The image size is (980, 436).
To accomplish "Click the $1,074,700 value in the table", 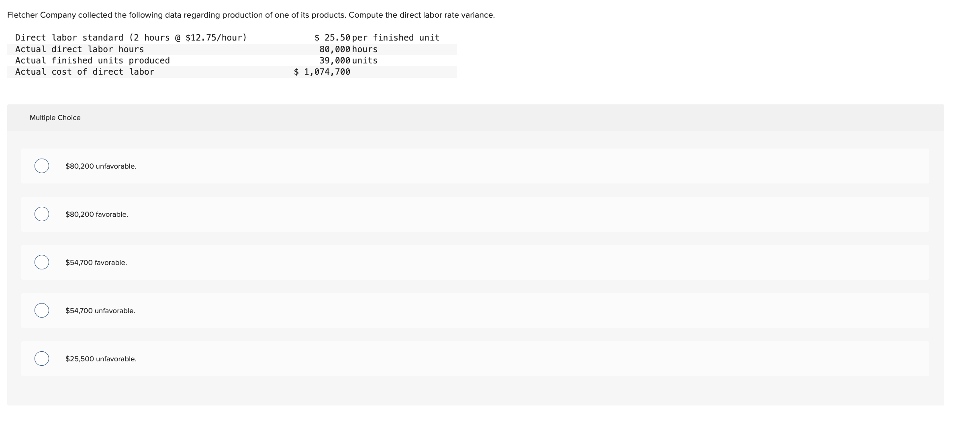I will (322, 72).
